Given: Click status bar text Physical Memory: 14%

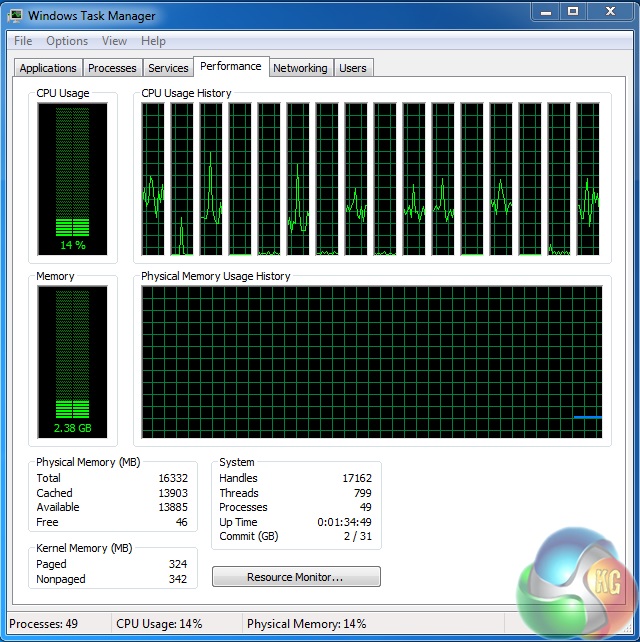Looking at the screenshot, I should pos(306,624).
